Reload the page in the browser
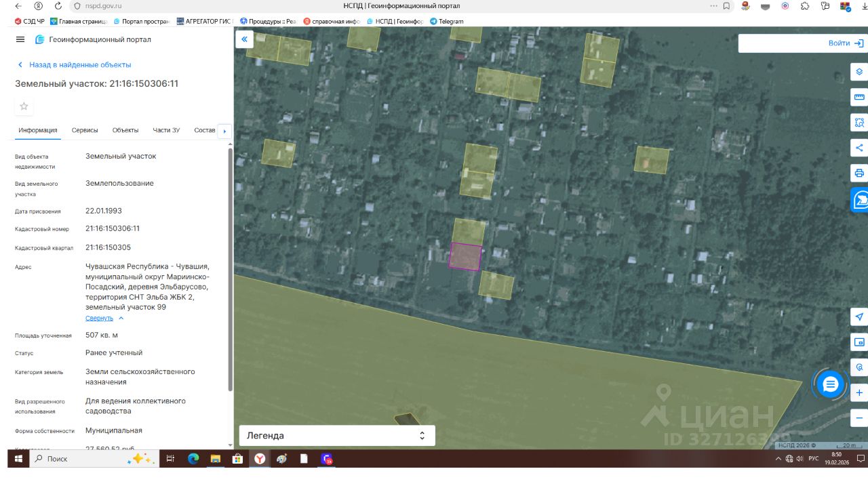This screenshot has width=868, height=488. click(x=58, y=6)
